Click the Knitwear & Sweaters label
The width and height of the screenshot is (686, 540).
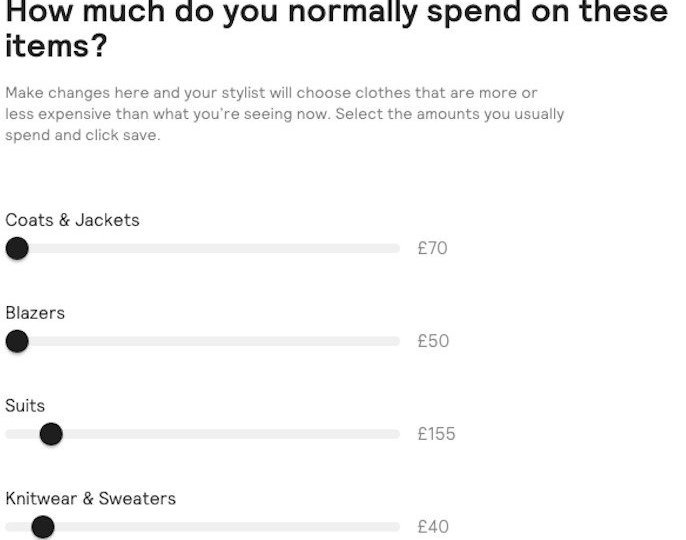pos(90,499)
